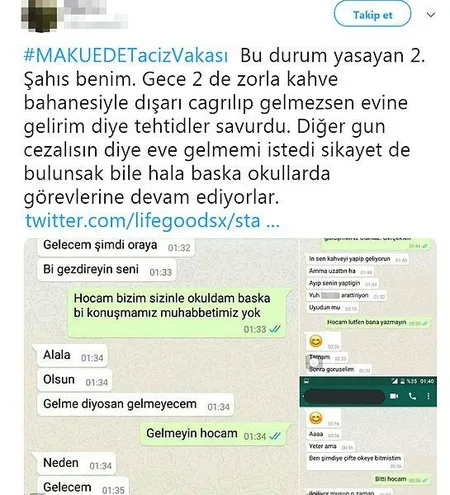
Task: Open the upper right chat screenshot image
Action: point(368,307)
